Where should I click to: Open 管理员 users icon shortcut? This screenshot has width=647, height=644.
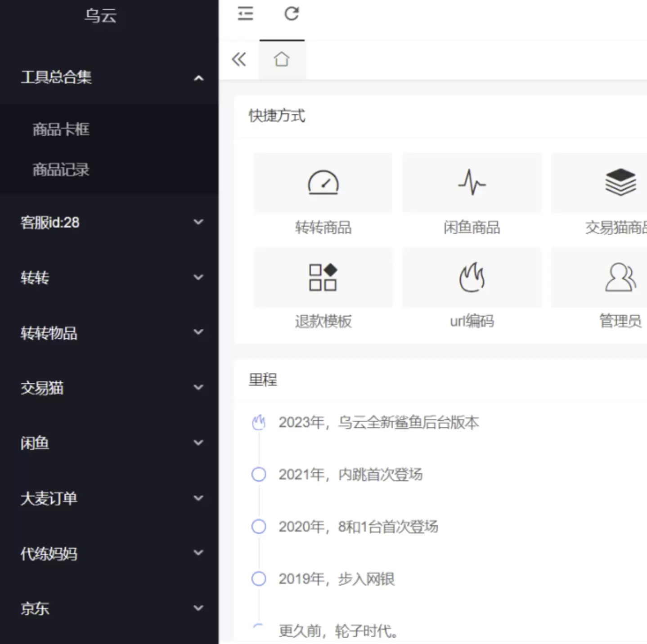click(x=620, y=277)
